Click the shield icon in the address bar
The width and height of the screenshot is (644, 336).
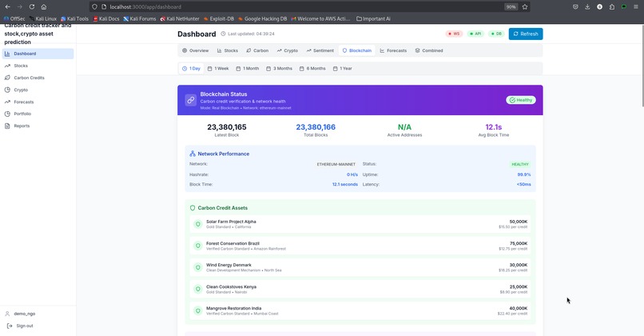(x=94, y=6)
